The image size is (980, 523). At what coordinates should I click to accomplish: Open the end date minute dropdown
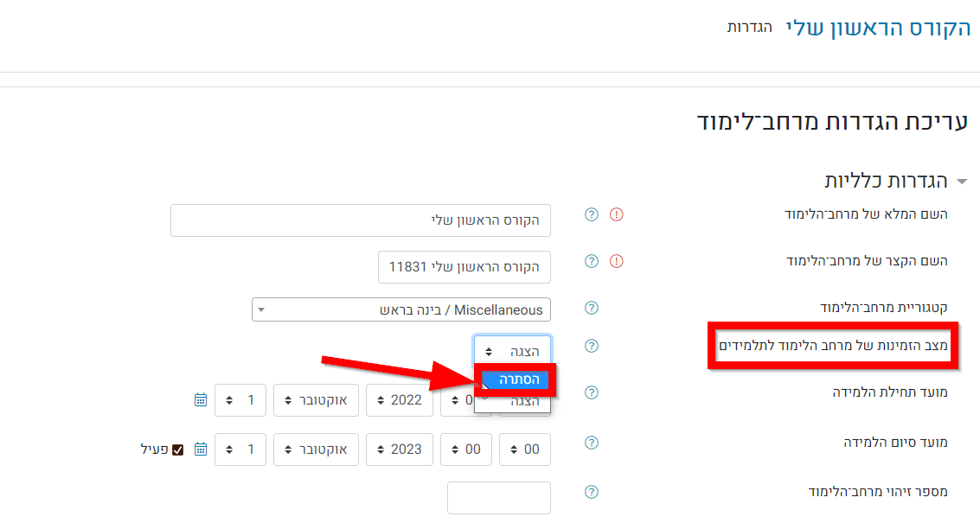tap(525, 450)
